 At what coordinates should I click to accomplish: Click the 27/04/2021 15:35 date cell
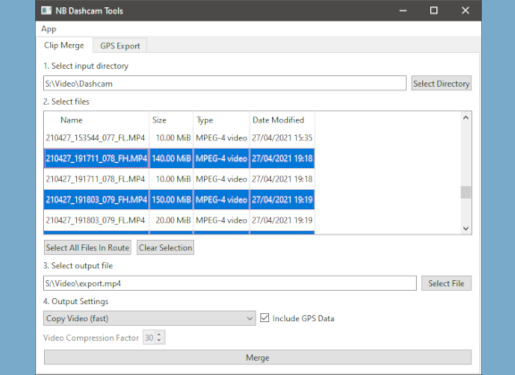(x=282, y=138)
